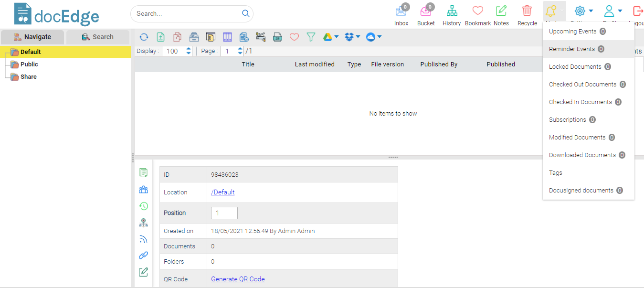644x288 pixels.
Task: Open the favorites heart icon
Action: (x=294, y=37)
